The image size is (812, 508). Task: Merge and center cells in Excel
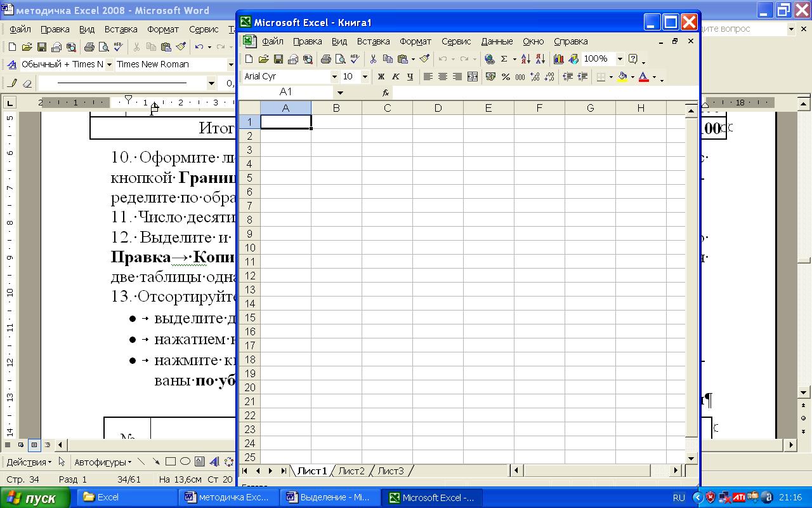click(472, 77)
